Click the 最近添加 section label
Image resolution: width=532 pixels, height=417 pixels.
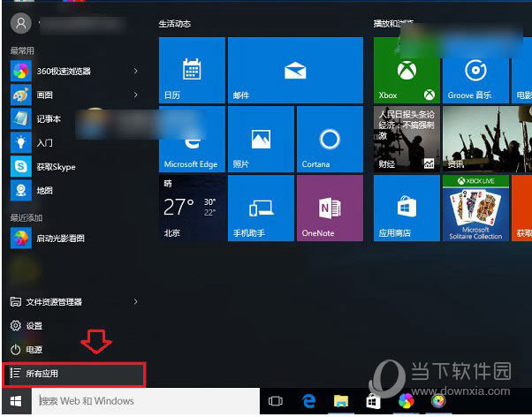click(27, 217)
